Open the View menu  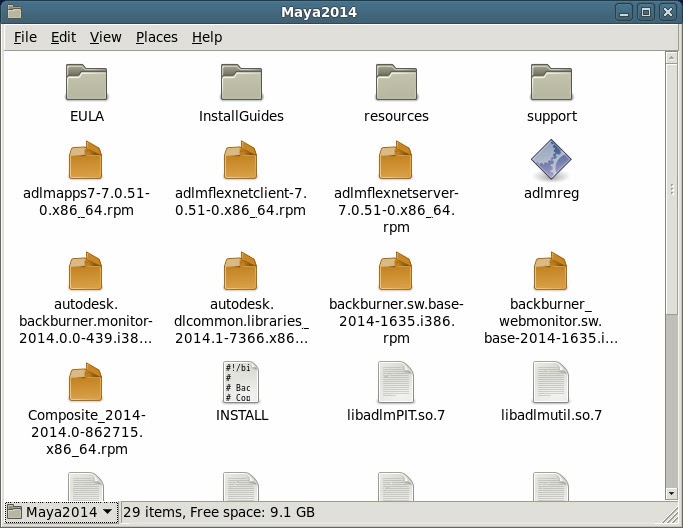[105, 37]
